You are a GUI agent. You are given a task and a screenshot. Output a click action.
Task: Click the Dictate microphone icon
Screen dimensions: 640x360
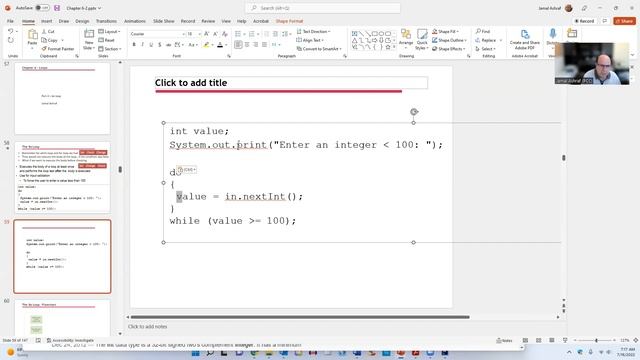pyautogui.click(x=552, y=34)
